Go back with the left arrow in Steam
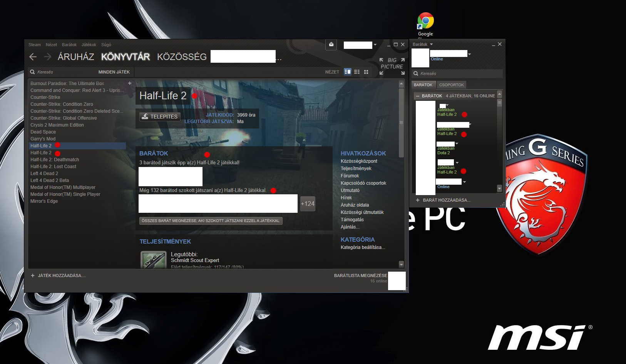626x364 pixels. 33,57
